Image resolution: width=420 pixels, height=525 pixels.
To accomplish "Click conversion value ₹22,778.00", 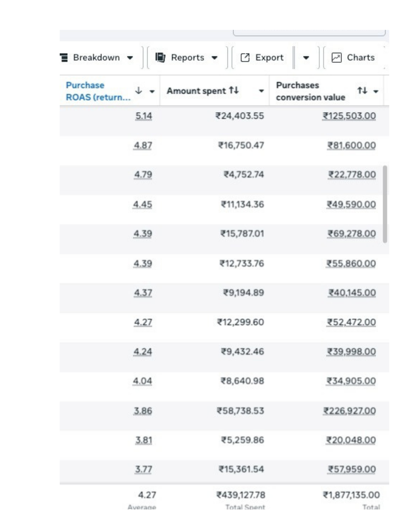I will point(352,175).
